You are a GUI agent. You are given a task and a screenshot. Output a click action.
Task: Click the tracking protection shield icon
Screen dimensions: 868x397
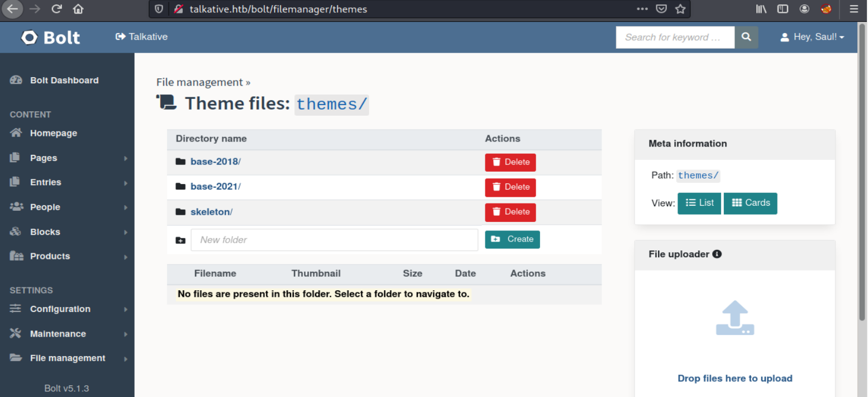tap(159, 9)
